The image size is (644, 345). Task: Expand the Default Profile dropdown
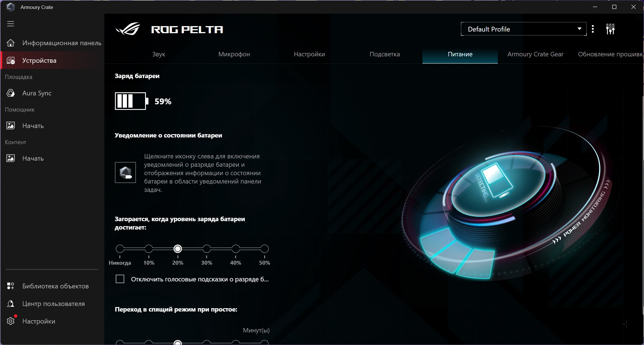[524, 29]
